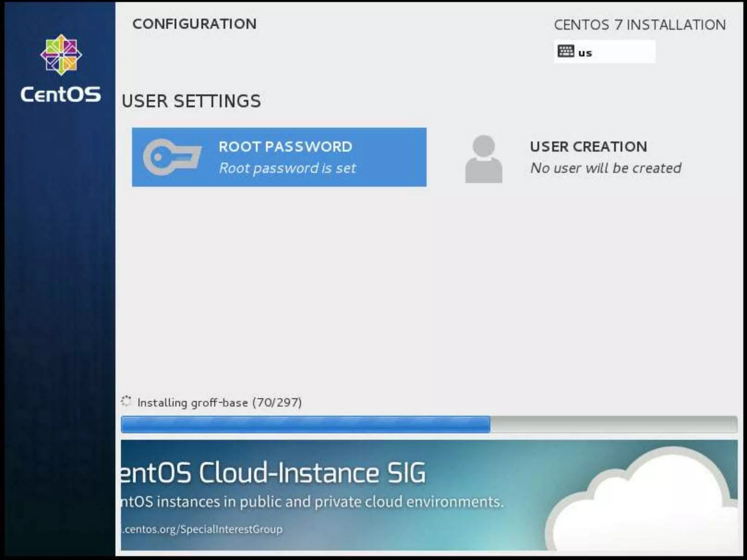The image size is (747, 560).
Task: Click the CENTOS 7 INSTALLATION label
Action: click(x=640, y=25)
